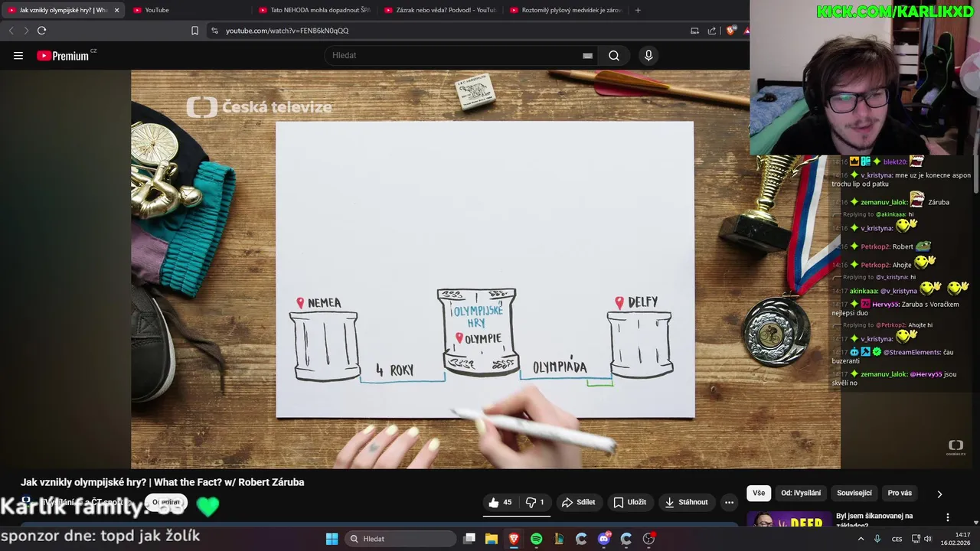The height and width of the screenshot is (551, 980).
Task: Open Task View on the taskbar
Action: point(469,539)
